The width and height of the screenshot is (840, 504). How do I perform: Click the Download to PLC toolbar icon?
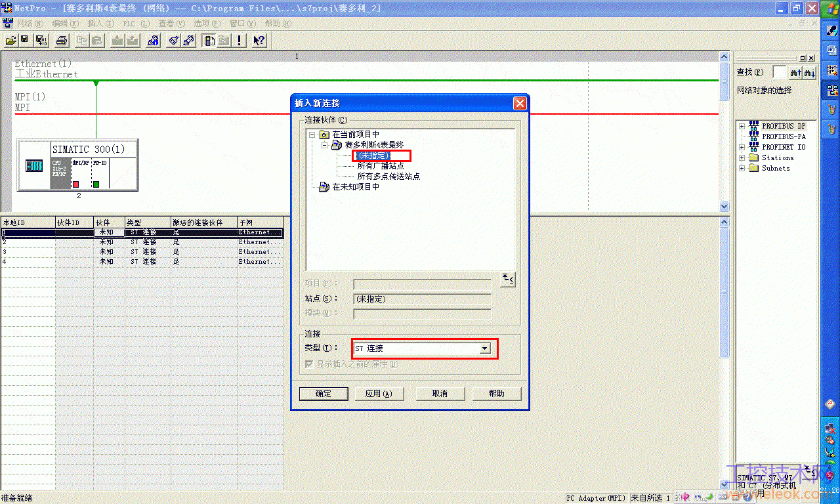[117, 41]
